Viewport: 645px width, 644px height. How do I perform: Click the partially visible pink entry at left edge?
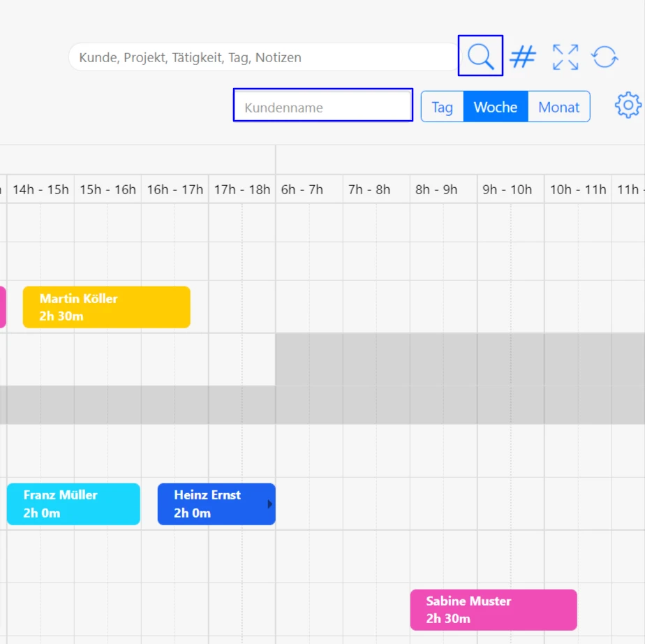pyautogui.click(x=3, y=307)
